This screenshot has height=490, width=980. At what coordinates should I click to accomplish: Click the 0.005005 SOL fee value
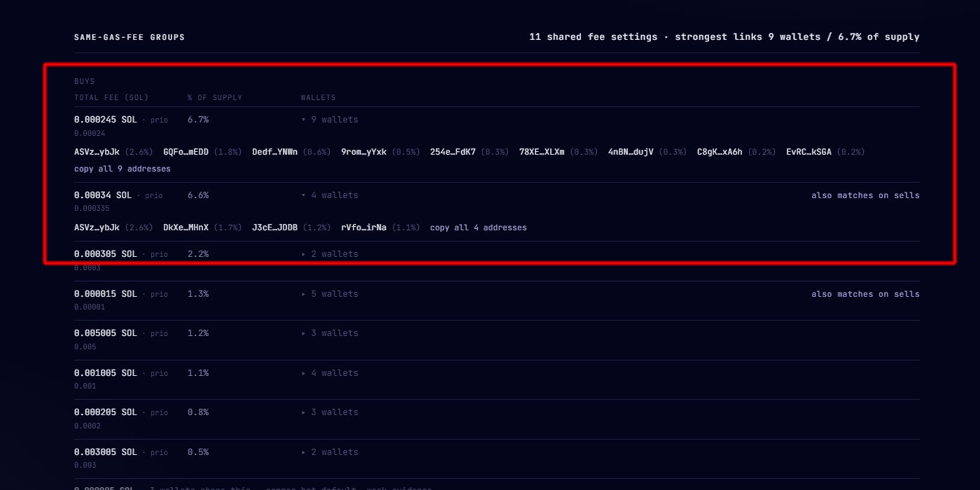click(106, 333)
